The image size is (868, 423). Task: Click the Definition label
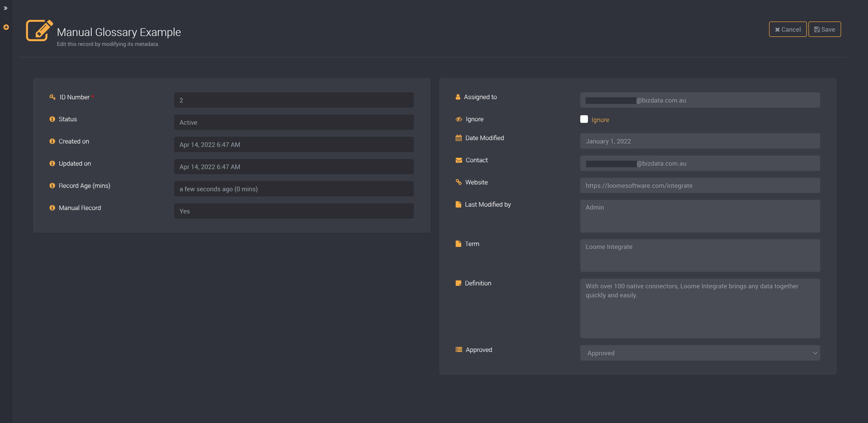(478, 283)
